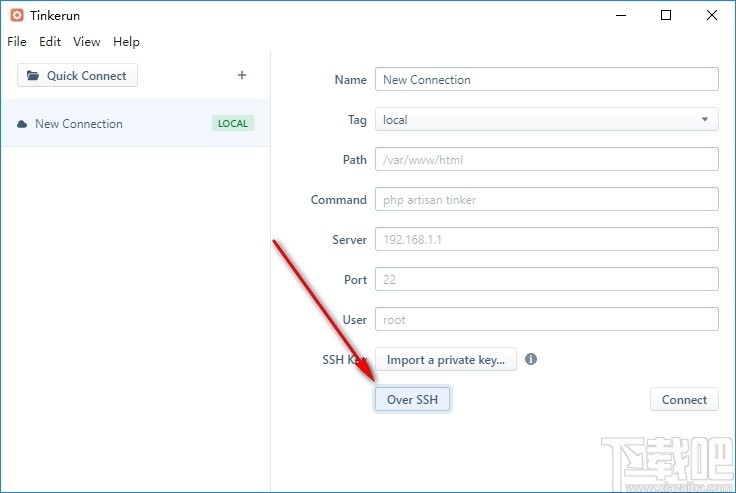Click the Quick Connect button
736x493 pixels.
(77, 75)
